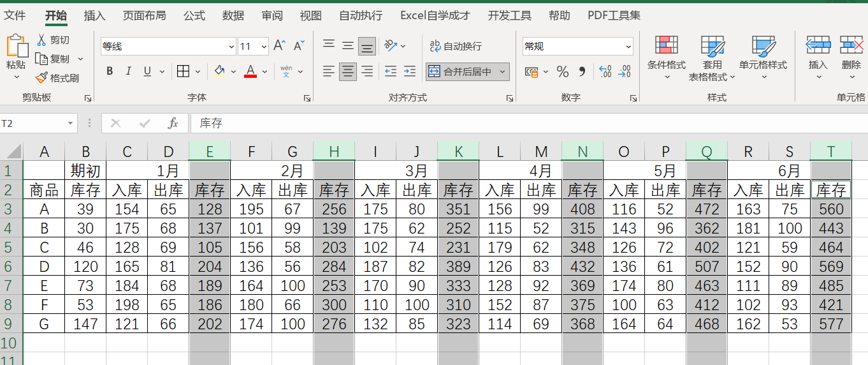The image size is (868, 365).
Task: Open the borders dropdown arrow
Action: point(198,71)
